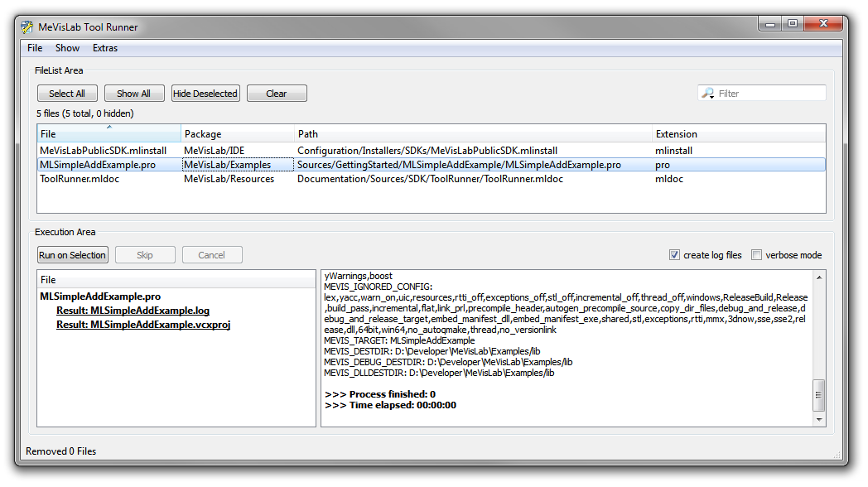Click the magnifier icon in Filter field
868x487 pixels.
(708, 94)
